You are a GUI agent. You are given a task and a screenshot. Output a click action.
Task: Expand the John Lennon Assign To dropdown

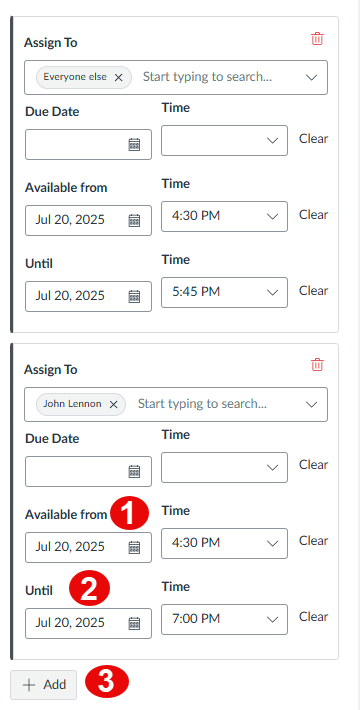point(312,404)
